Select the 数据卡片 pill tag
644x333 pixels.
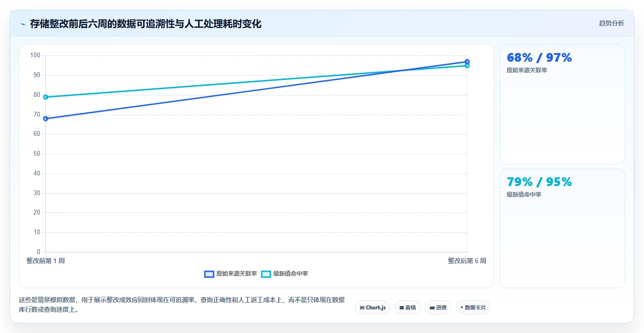pos(473,307)
